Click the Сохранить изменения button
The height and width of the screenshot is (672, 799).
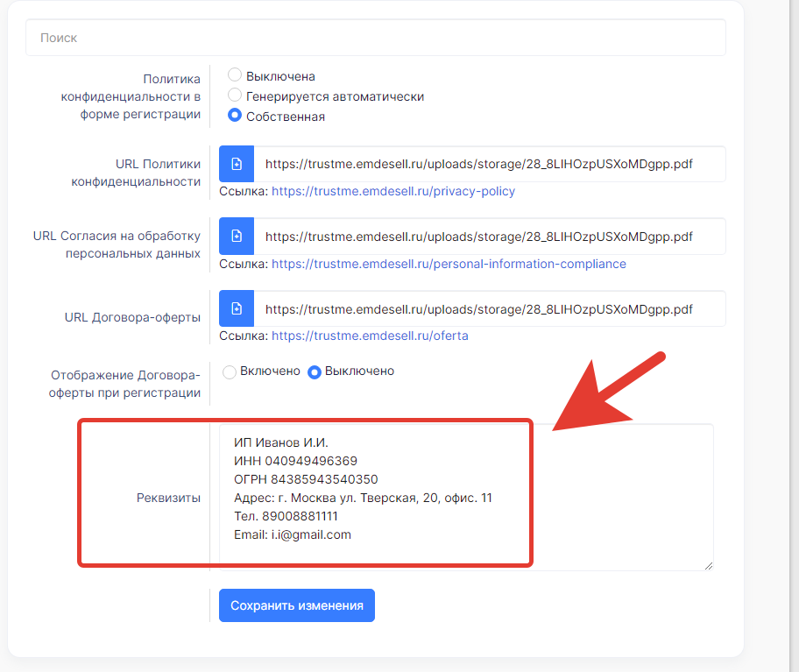tap(297, 605)
